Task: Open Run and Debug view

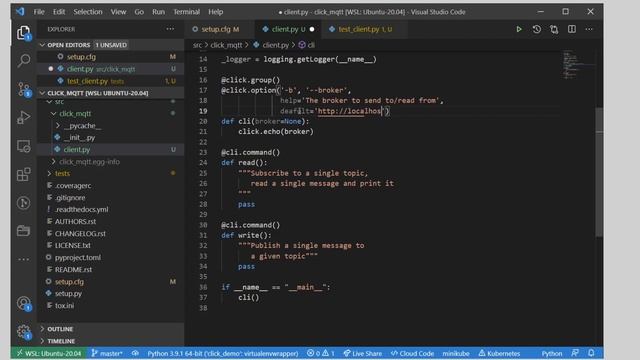Action: (x=24, y=118)
